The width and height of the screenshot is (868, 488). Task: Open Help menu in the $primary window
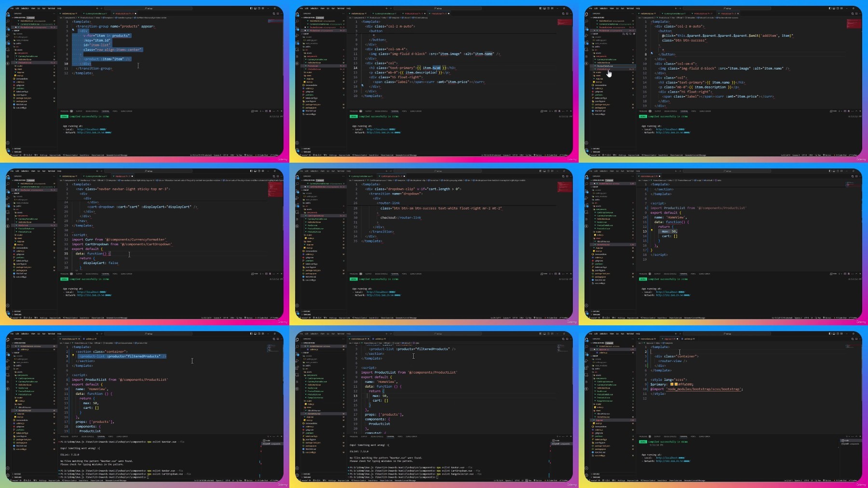click(x=638, y=334)
